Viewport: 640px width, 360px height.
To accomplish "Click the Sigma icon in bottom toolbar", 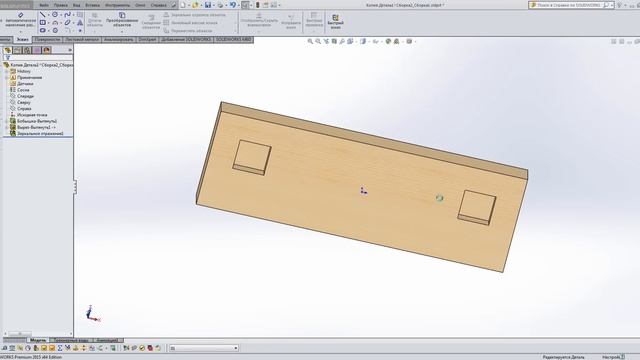I will [x=60, y=348].
